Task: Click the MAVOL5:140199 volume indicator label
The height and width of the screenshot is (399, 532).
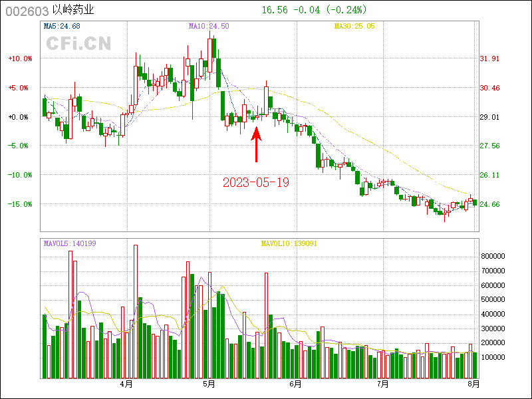Action: 69,243
